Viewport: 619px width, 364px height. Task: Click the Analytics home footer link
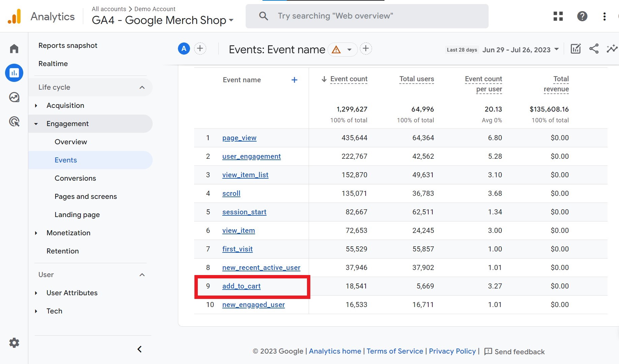(x=335, y=351)
